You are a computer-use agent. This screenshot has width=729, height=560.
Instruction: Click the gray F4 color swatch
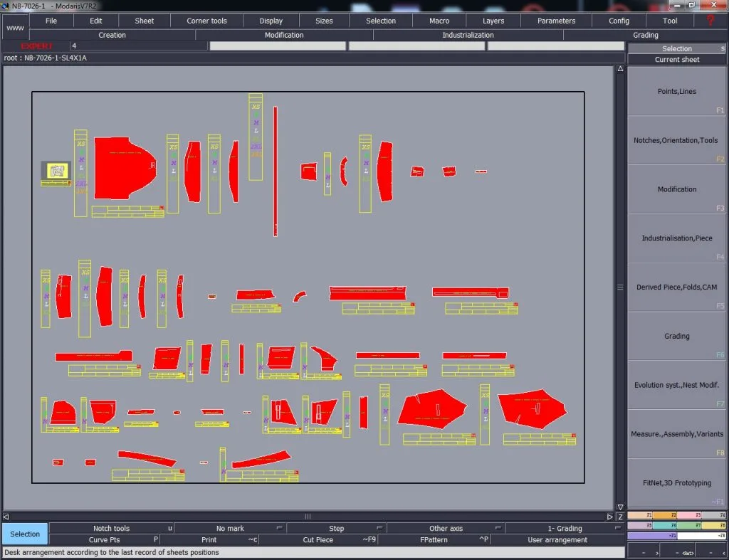coord(713,515)
